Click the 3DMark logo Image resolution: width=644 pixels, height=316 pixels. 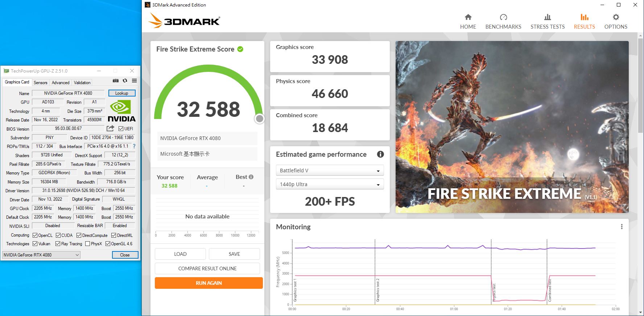coord(184,21)
